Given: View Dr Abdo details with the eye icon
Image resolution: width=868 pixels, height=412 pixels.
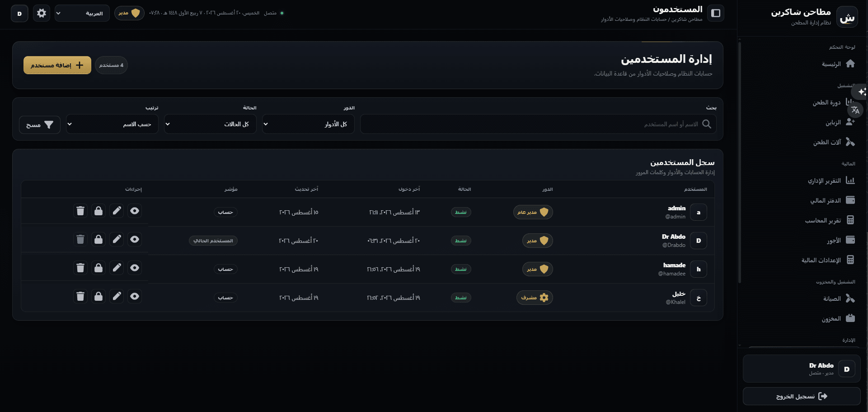Looking at the screenshot, I should 135,239.
